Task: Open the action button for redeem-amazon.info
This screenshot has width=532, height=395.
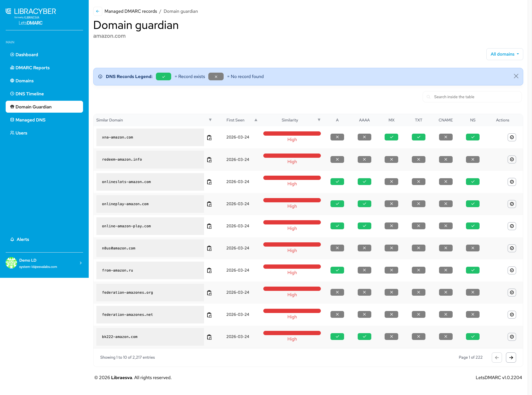Action: 512,159
